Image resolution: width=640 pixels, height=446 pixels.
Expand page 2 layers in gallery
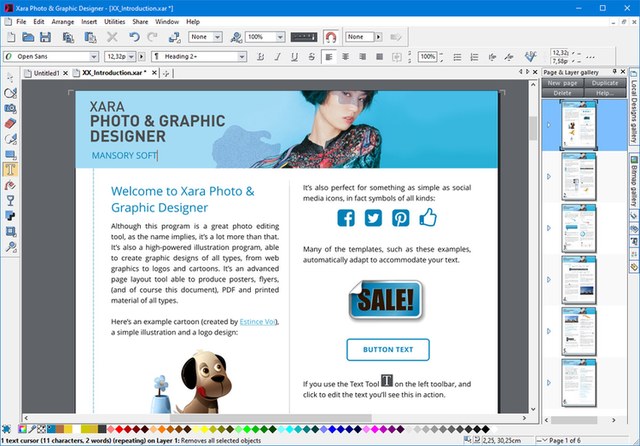549,176
